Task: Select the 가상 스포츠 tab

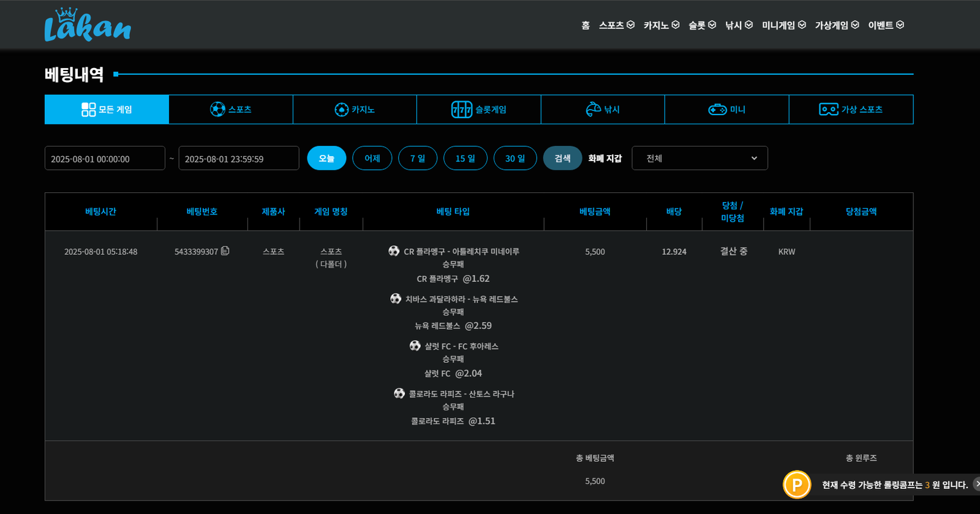Action: tap(851, 110)
